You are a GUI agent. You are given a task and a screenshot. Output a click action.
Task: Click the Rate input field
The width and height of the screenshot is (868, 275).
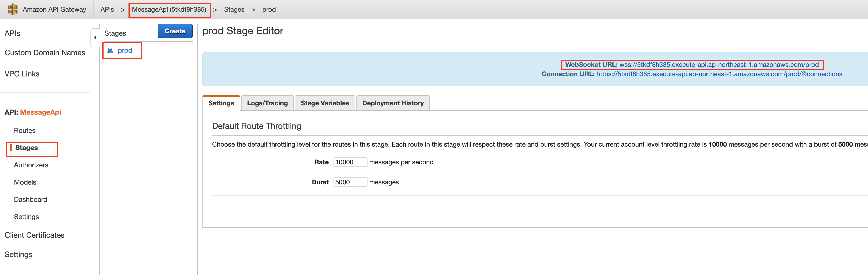(x=350, y=162)
